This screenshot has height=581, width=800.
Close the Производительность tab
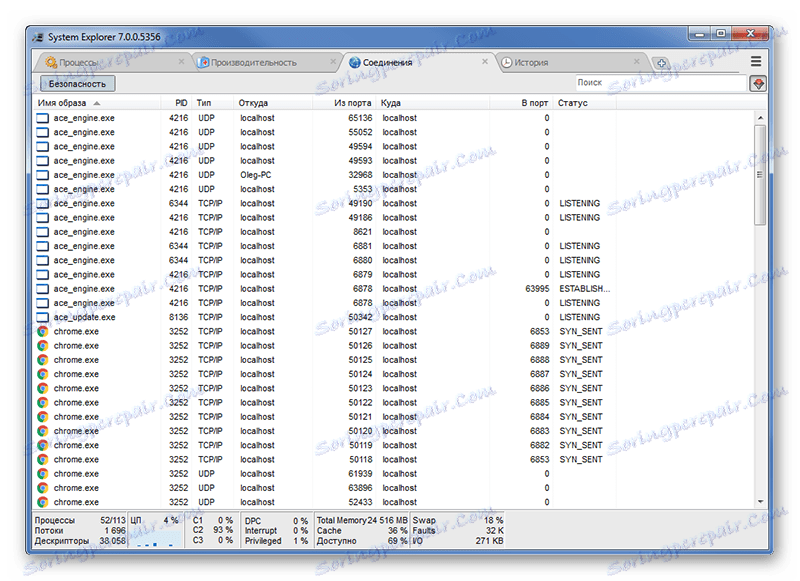[x=333, y=62]
